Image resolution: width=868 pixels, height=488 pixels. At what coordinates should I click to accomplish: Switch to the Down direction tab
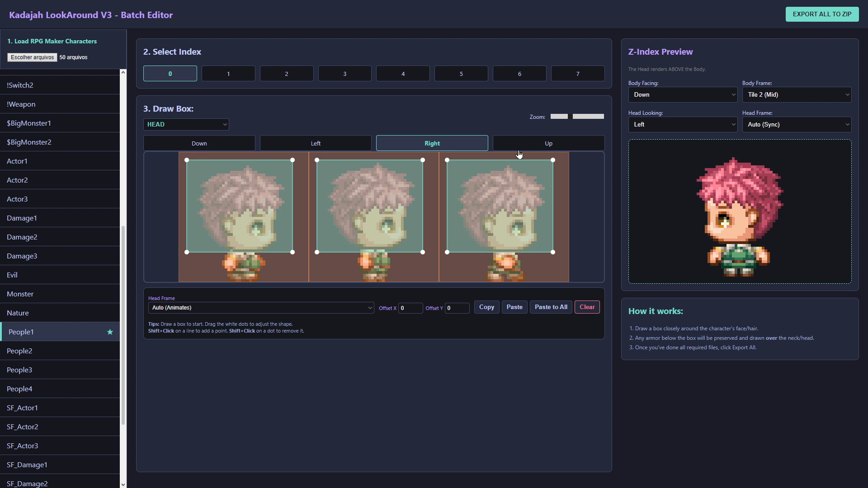(x=199, y=143)
